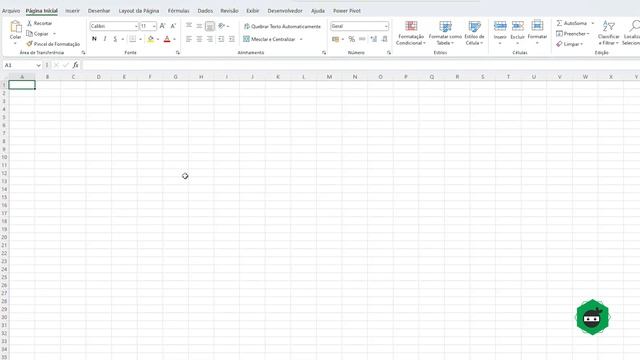Viewport: 640px width, 360px height.
Task: Open Formatar como Tabela gallery
Action: [x=445, y=33]
